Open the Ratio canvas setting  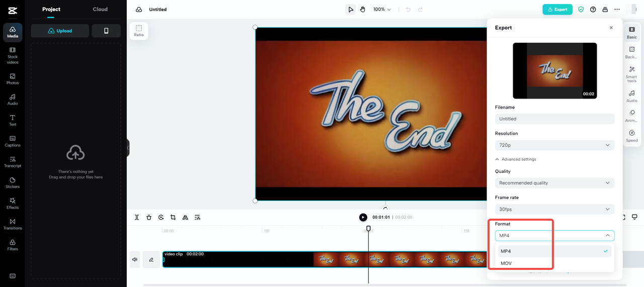coord(139,31)
